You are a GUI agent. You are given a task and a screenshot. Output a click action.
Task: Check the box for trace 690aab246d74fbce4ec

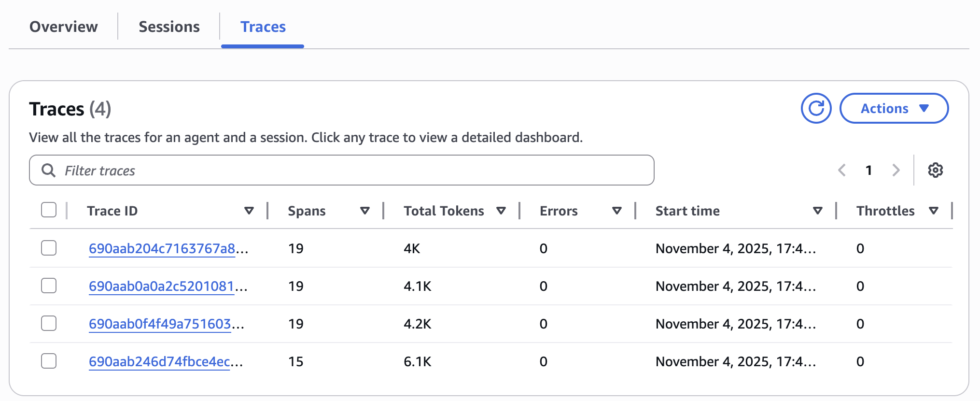pos(49,361)
